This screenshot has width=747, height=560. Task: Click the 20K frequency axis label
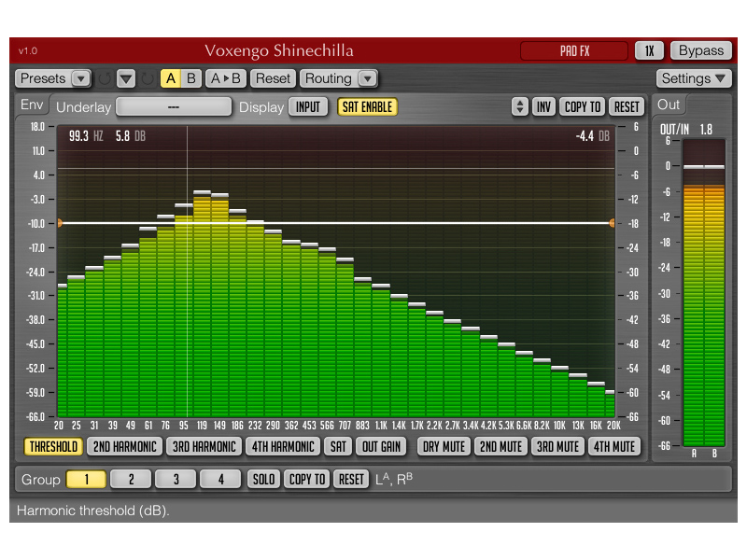pos(613,426)
